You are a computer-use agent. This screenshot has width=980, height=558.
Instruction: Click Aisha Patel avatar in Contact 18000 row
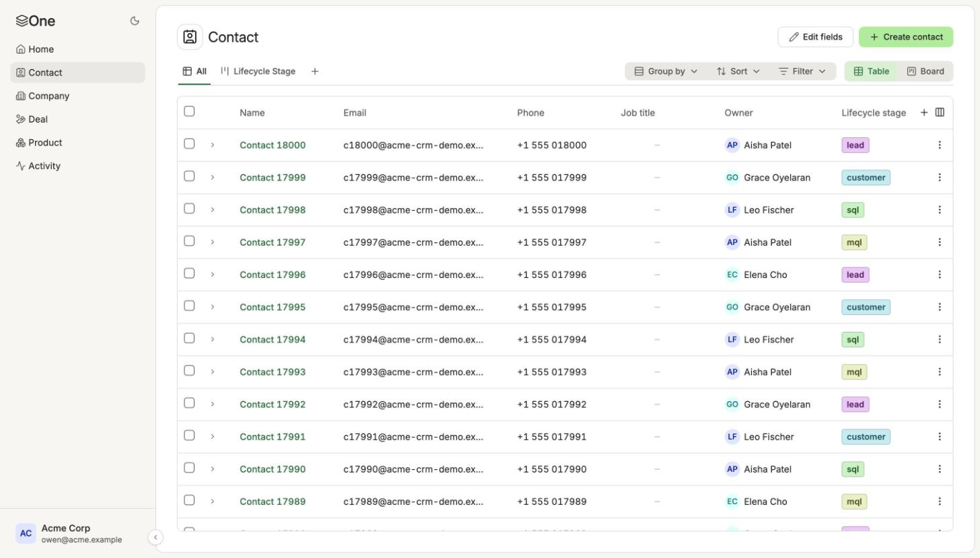coord(732,145)
